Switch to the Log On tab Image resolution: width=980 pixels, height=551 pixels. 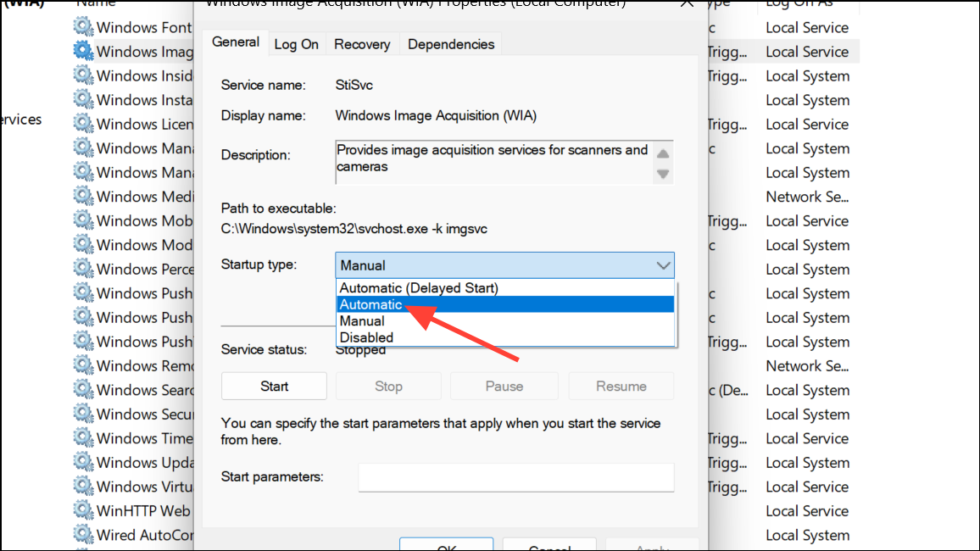point(296,44)
